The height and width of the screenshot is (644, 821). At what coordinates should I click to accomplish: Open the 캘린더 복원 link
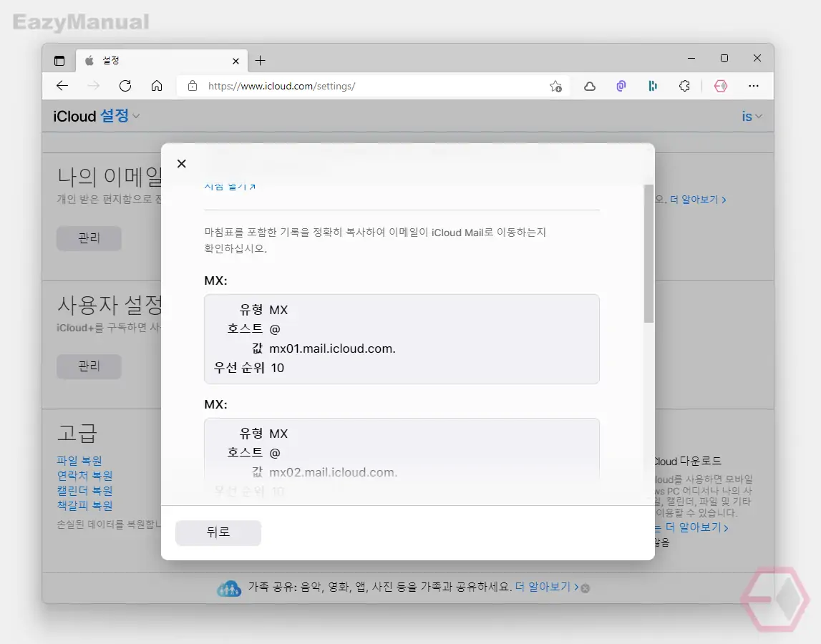pos(85,491)
